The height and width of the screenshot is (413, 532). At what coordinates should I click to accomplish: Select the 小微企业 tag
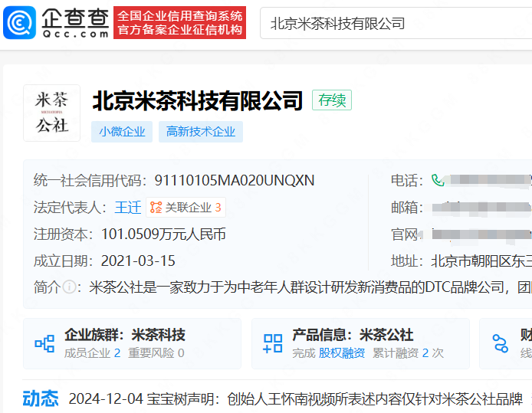pos(122,132)
